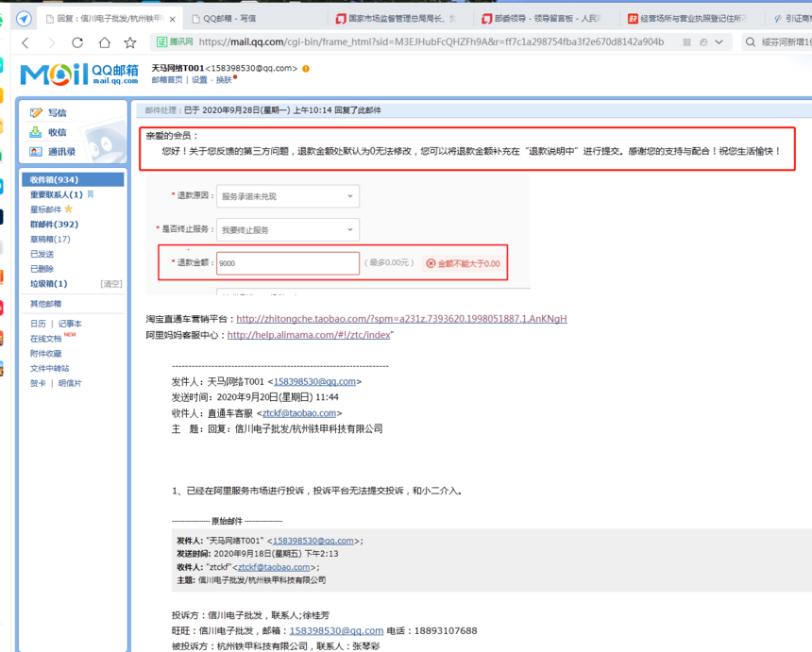Click the compose mail pencil icon

click(36, 112)
